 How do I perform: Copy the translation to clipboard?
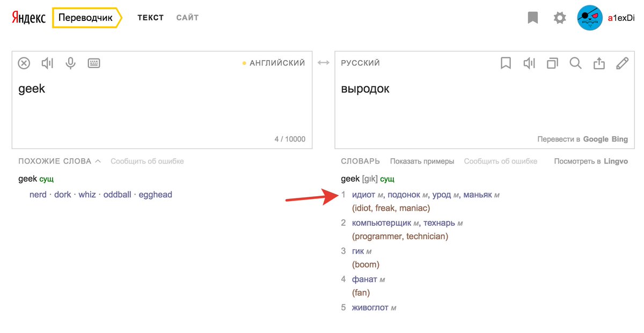(552, 63)
